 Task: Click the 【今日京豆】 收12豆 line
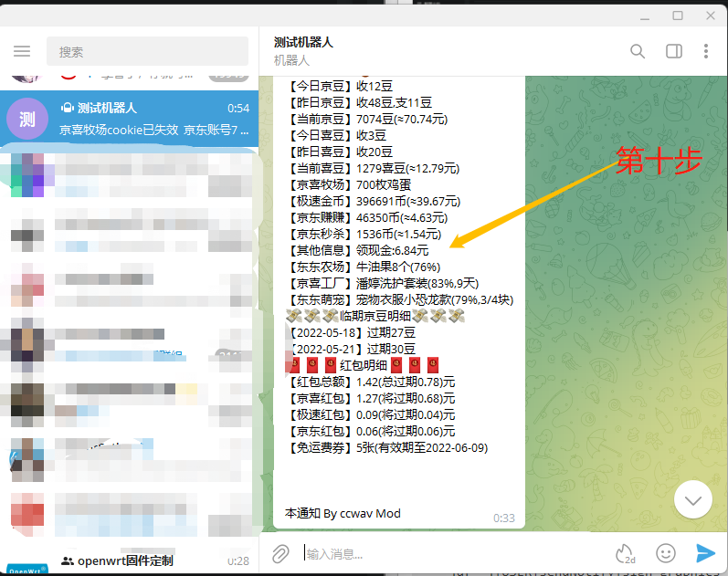point(341,87)
